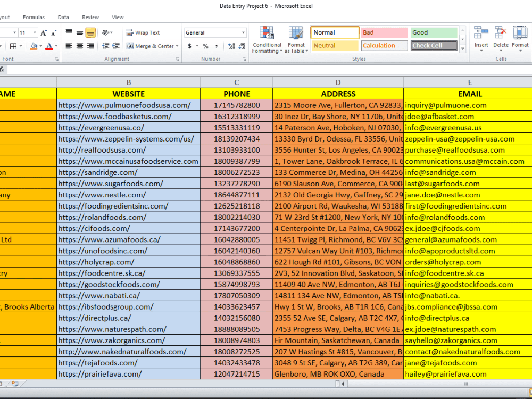Click the Decrease Indent icon

pos(105,46)
